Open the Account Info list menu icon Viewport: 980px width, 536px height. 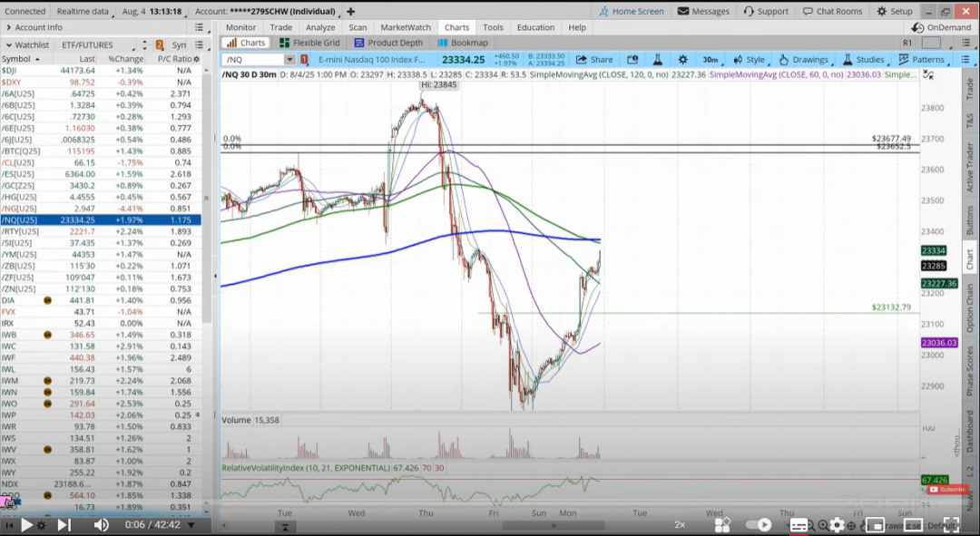[x=199, y=27]
